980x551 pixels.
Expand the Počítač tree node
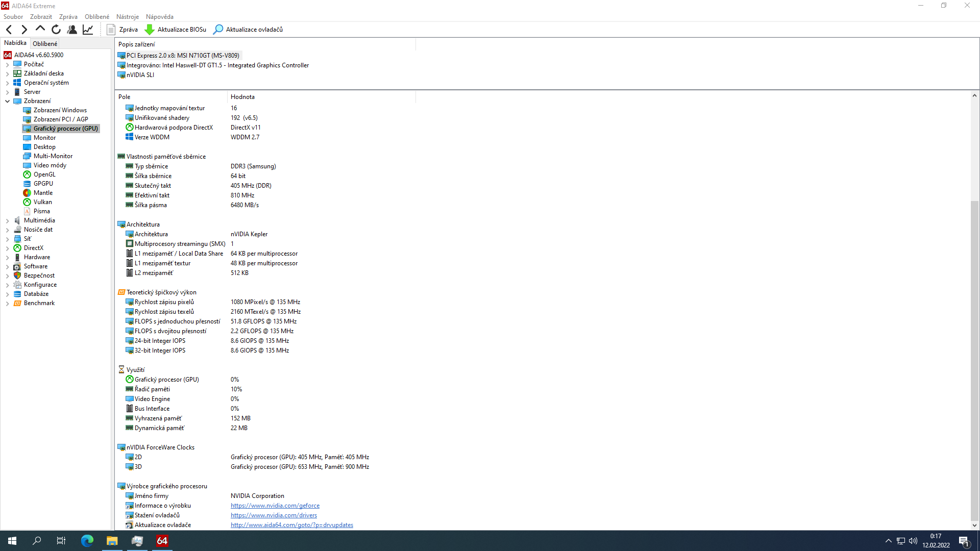(x=8, y=65)
